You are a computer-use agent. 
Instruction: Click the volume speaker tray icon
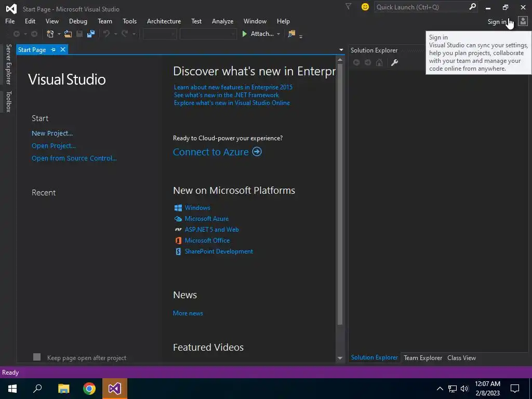pyautogui.click(x=464, y=389)
